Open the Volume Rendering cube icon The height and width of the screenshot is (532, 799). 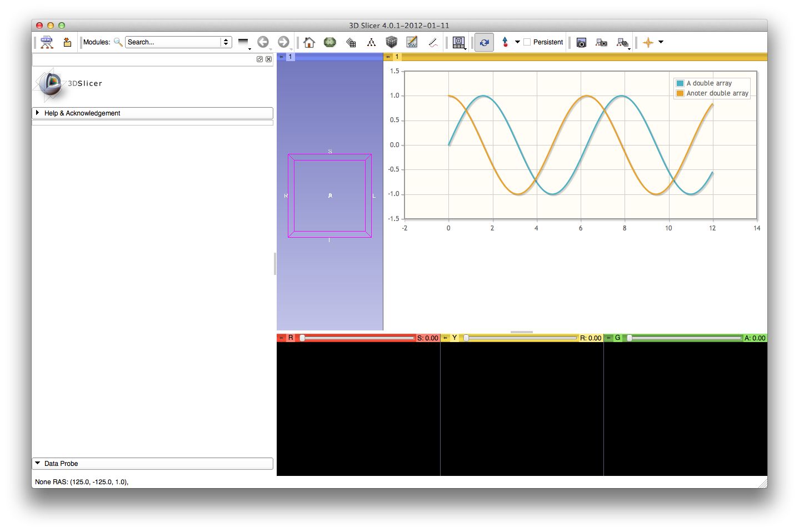click(x=392, y=42)
